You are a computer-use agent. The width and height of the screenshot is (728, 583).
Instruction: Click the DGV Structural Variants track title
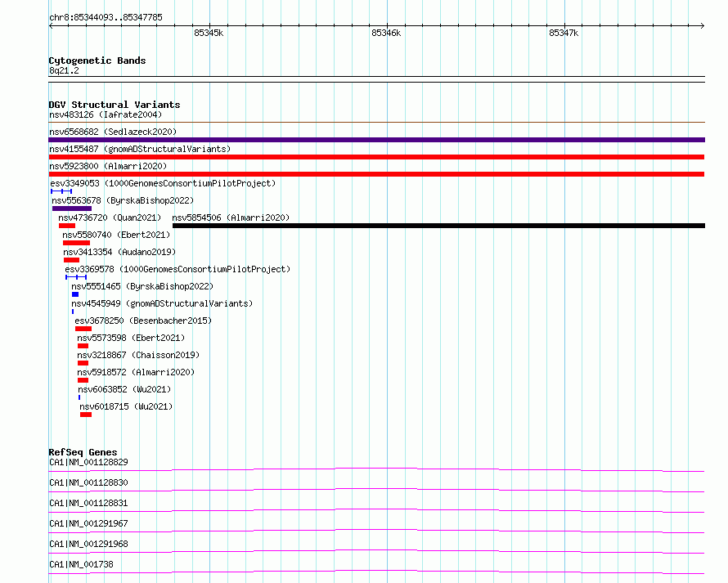pos(115,105)
